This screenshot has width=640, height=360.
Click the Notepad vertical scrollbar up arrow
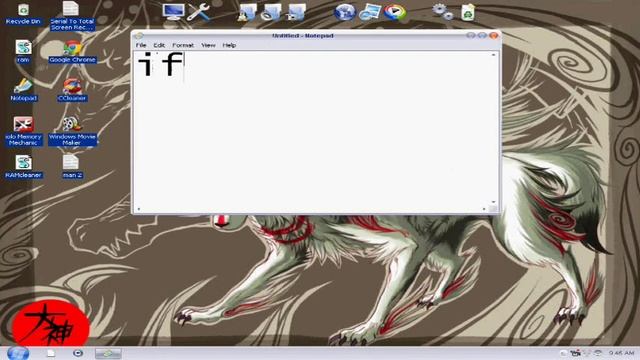(493, 55)
